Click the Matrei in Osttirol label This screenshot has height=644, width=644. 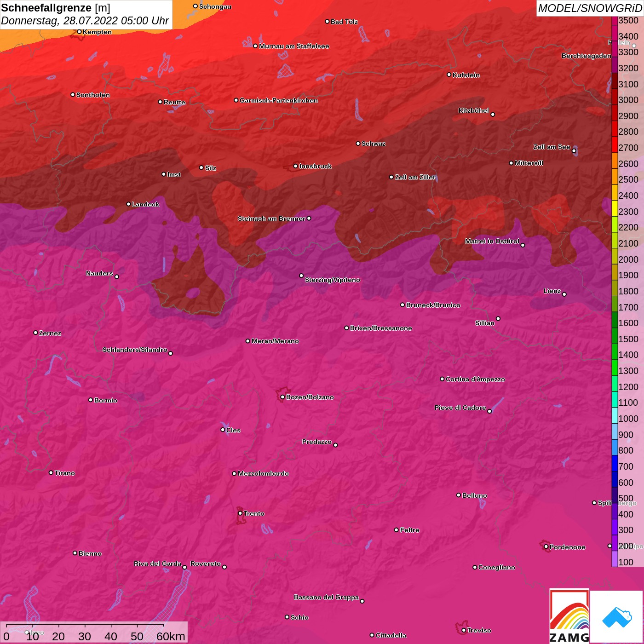click(492, 241)
